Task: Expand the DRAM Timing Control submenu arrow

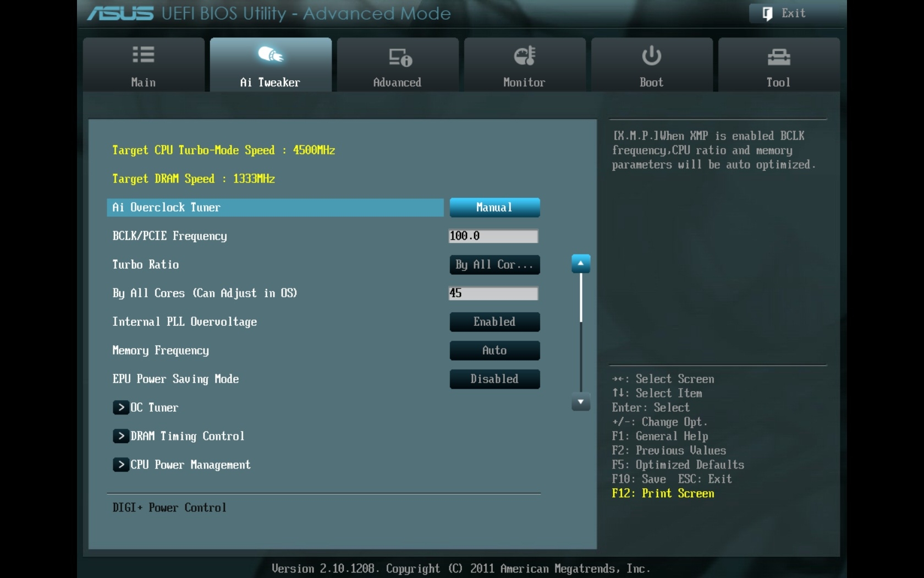Action: point(121,436)
